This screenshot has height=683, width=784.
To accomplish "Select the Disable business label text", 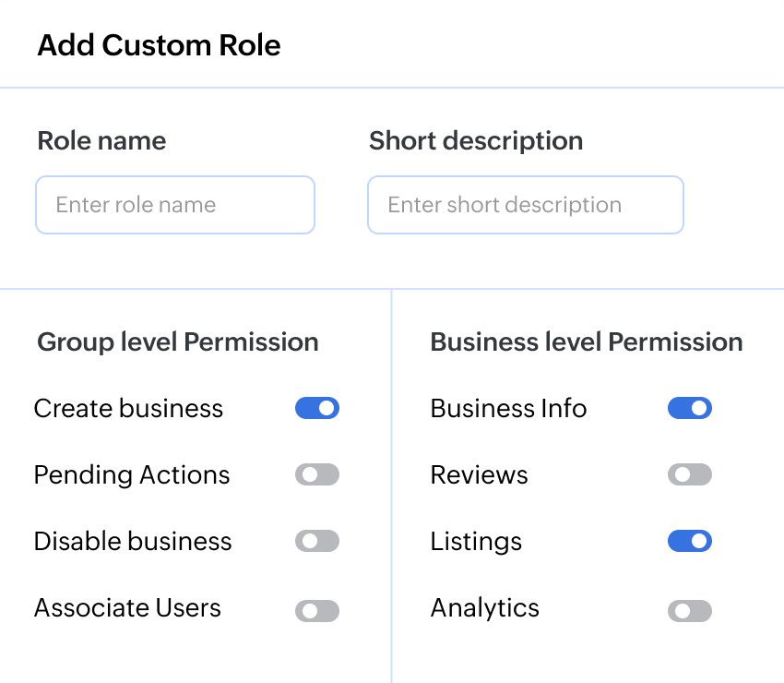I will (133, 541).
